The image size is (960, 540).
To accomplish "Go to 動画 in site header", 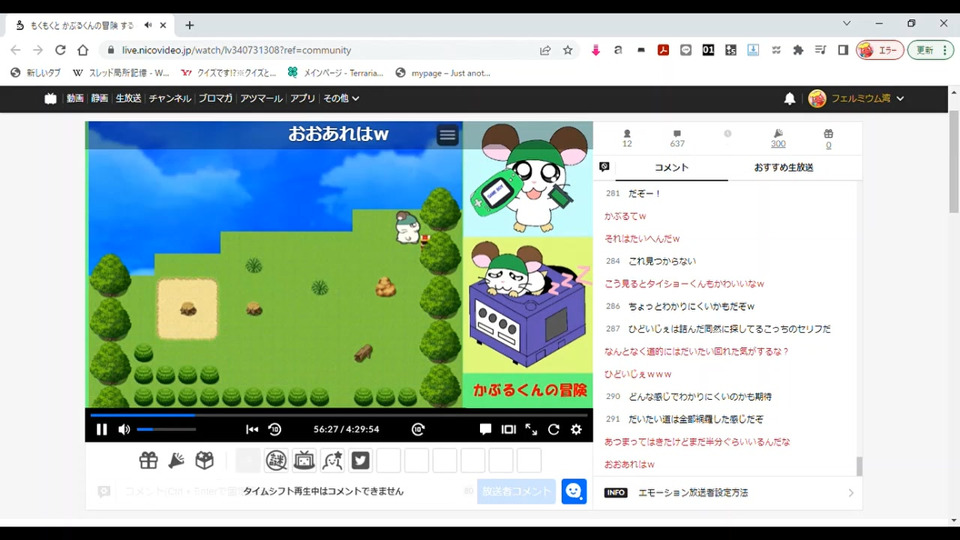I will [x=75, y=99].
